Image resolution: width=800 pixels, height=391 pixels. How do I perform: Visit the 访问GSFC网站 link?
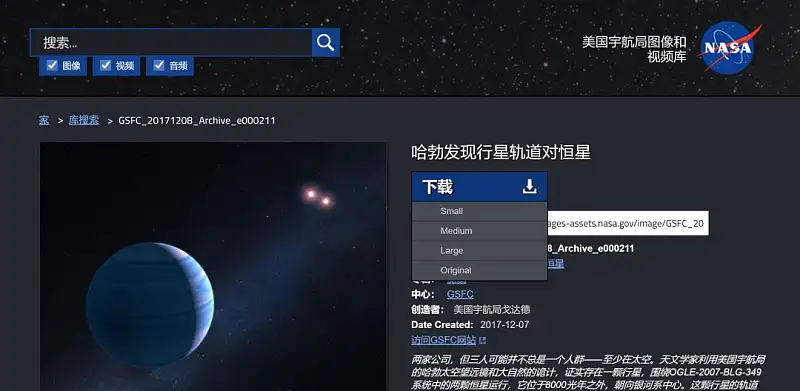pyautogui.click(x=444, y=340)
